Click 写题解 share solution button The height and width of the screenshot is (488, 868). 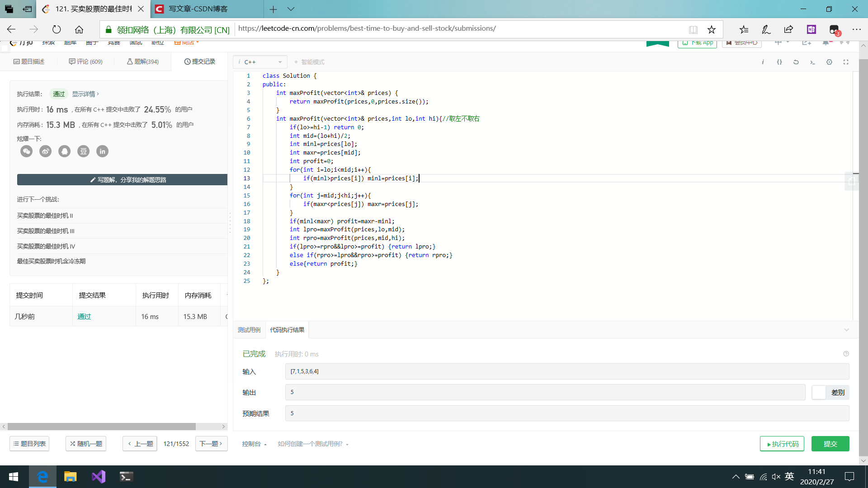(122, 179)
